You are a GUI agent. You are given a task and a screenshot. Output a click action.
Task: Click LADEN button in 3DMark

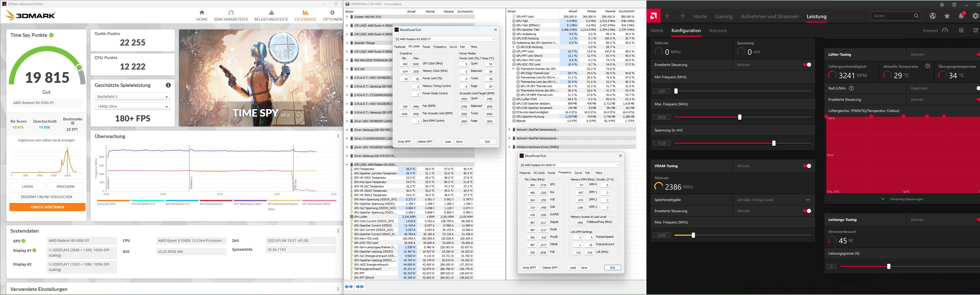[27, 186]
